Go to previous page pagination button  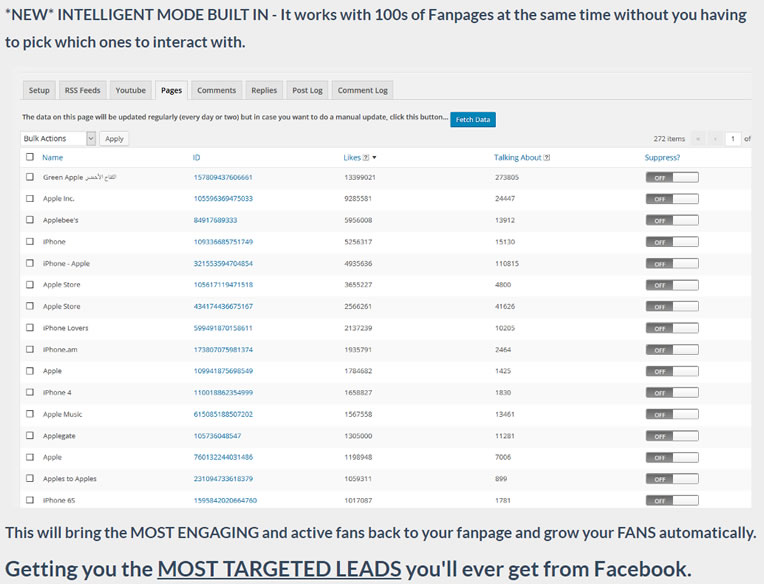(x=715, y=139)
